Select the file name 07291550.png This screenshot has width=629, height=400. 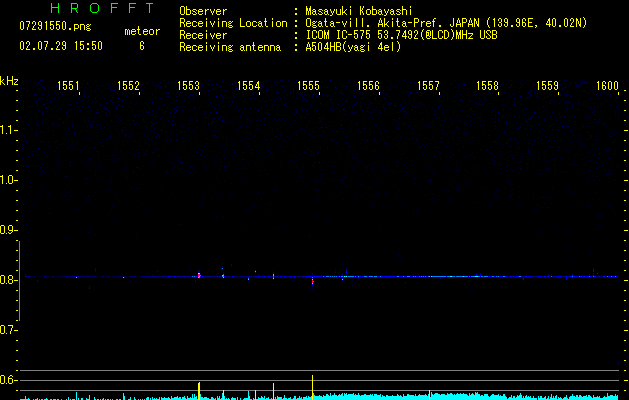pyautogui.click(x=55, y=27)
